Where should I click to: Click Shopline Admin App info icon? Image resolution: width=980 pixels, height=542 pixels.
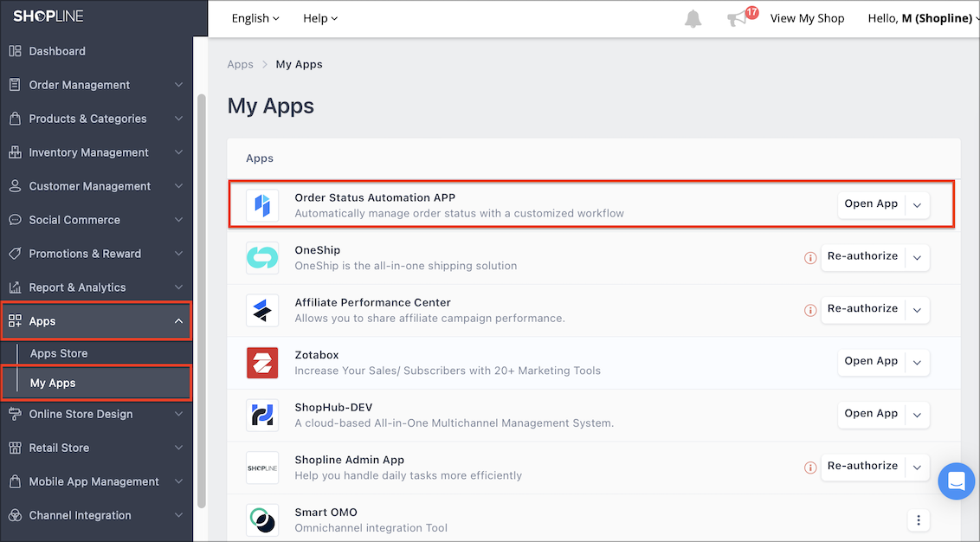coord(810,468)
